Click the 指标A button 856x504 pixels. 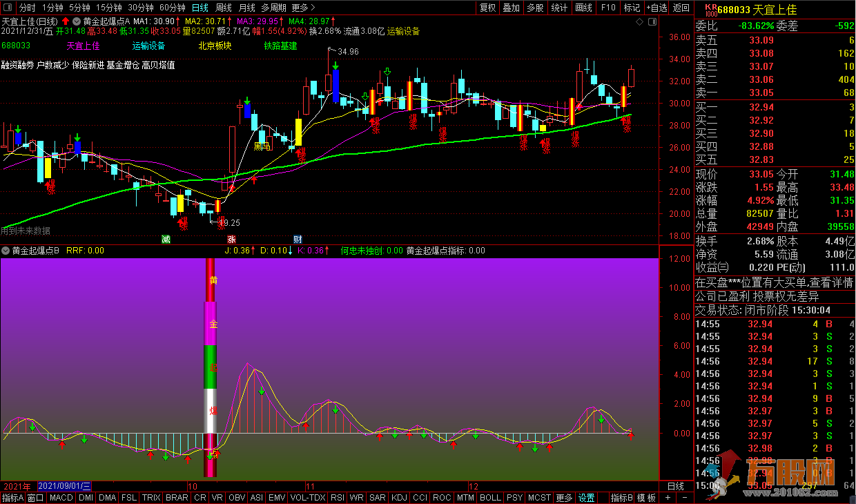pos(13,498)
